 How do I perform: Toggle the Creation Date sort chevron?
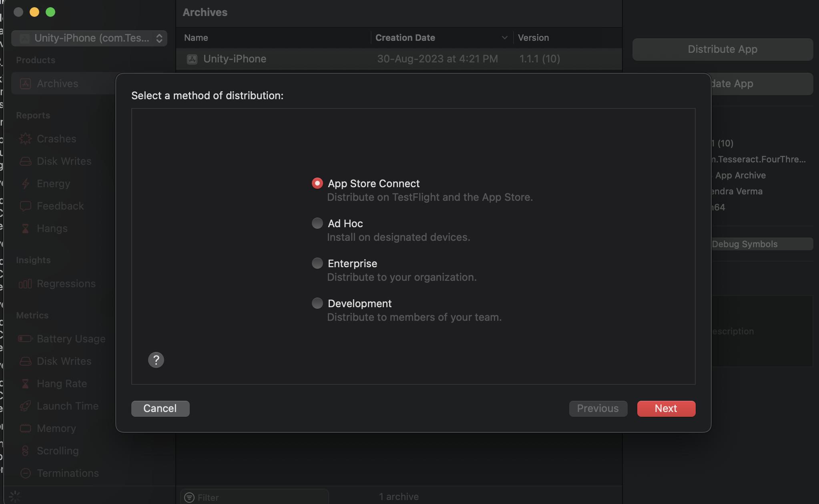point(504,38)
